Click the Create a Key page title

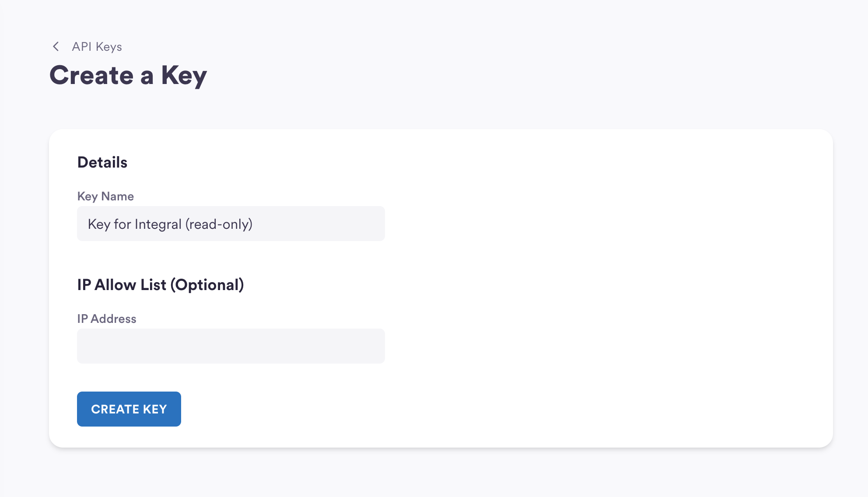pos(128,75)
